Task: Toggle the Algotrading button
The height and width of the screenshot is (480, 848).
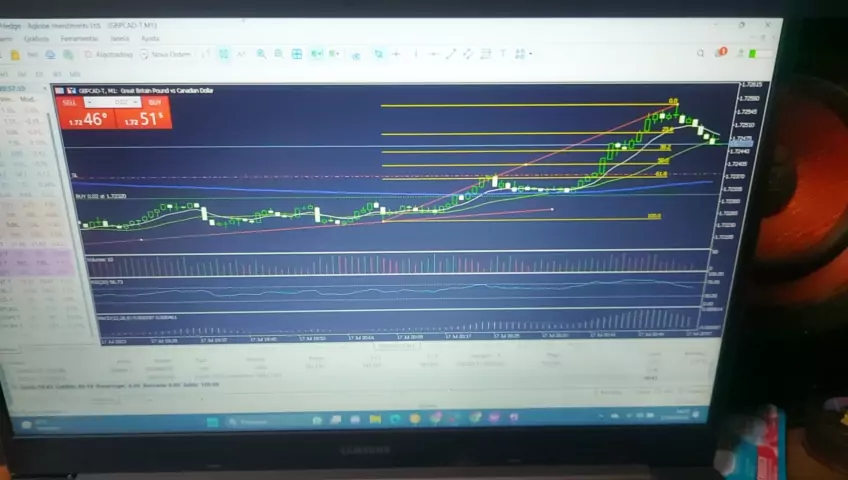Action: coord(109,55)
